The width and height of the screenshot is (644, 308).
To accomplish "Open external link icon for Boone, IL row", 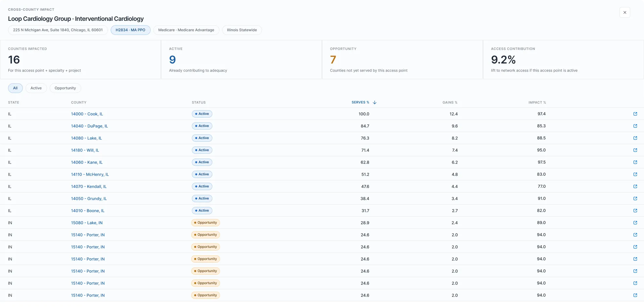I will 635,211.
